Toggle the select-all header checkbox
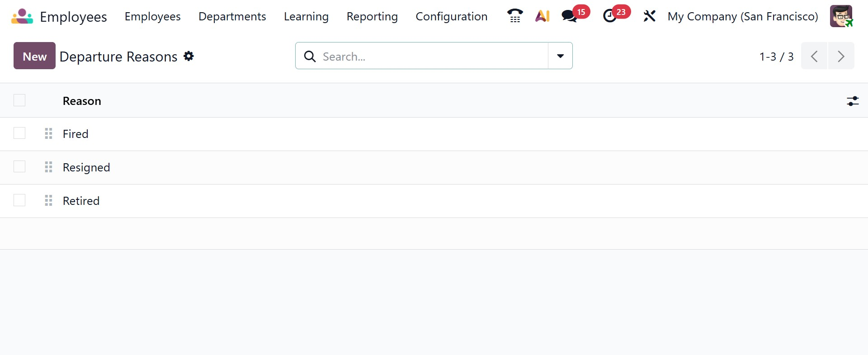This screenshot has height=355, width=868. click(19, 100)
